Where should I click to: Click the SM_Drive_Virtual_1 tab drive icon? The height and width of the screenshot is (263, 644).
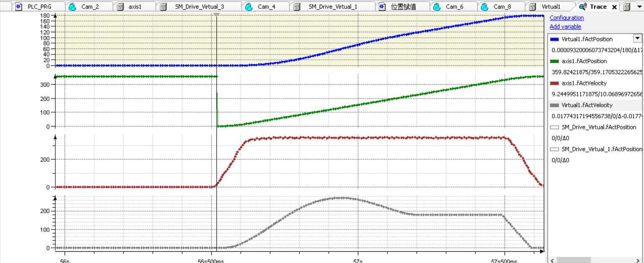point(297,7)
